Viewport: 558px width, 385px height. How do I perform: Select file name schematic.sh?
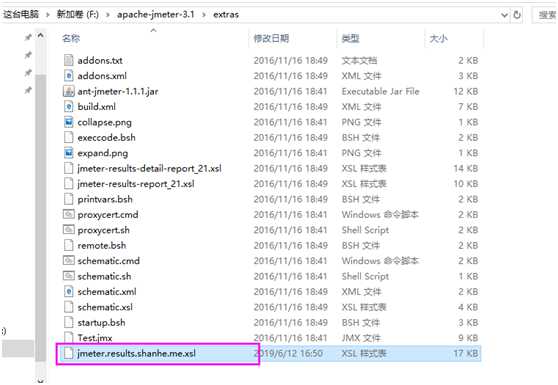coord(104,276)
